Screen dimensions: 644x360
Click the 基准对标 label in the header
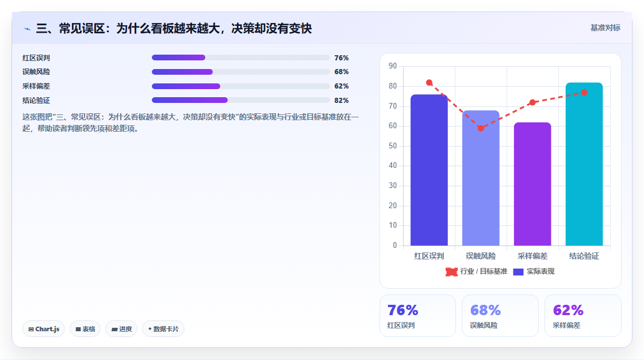pyautogui.click(x=605, y=28)
